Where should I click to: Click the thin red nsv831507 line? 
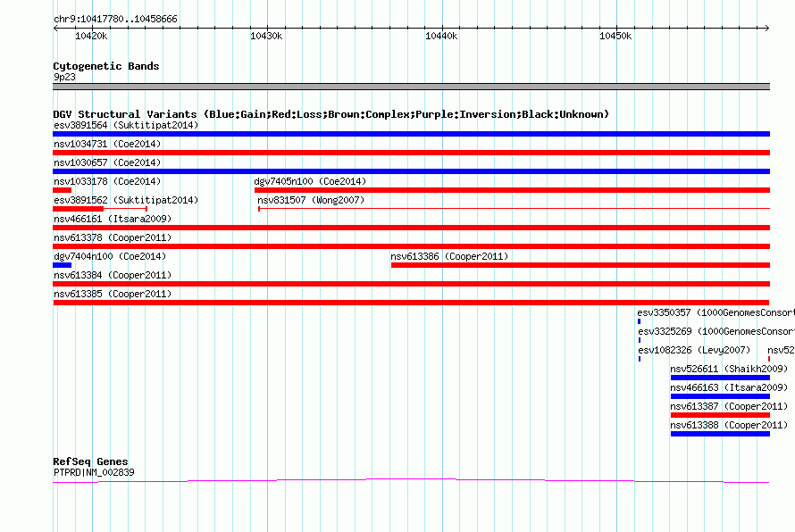(x=515, y=209)
